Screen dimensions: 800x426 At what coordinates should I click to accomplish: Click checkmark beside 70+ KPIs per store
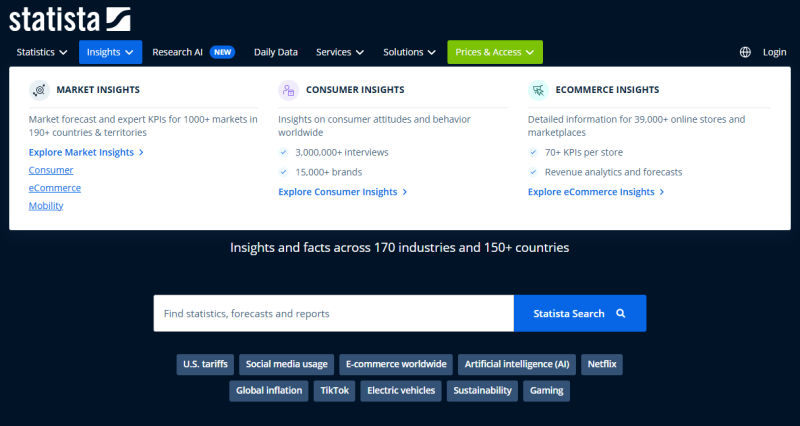(x=533, y=152)
